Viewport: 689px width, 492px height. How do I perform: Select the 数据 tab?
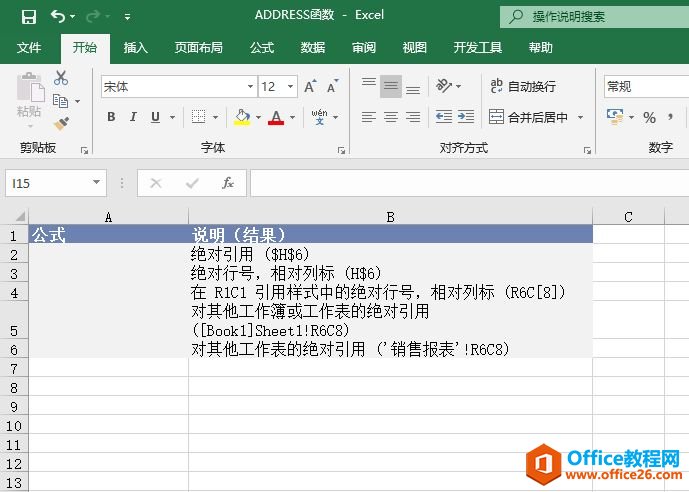coord(313,47)
